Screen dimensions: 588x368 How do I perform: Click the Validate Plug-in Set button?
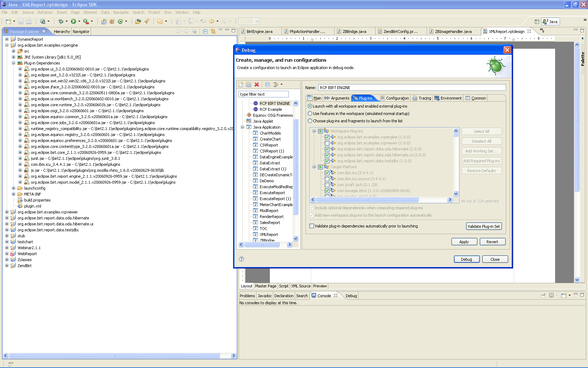pos(484,226)
